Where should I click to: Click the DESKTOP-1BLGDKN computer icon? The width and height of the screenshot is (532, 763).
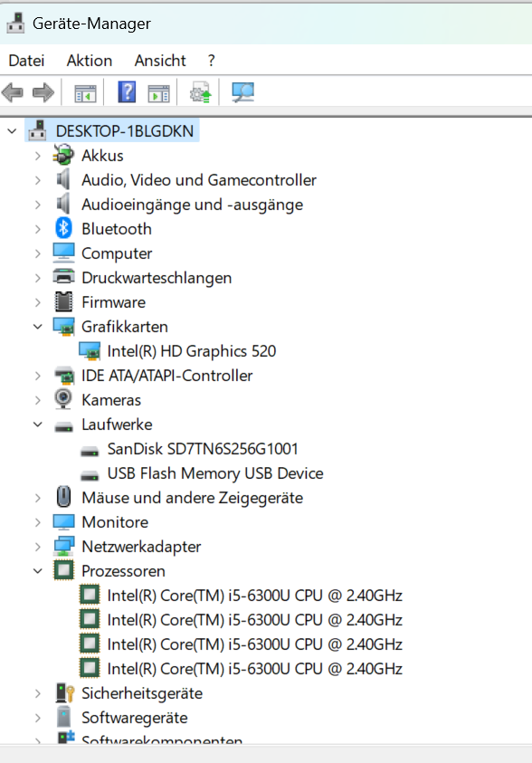[x=37, y=130]
